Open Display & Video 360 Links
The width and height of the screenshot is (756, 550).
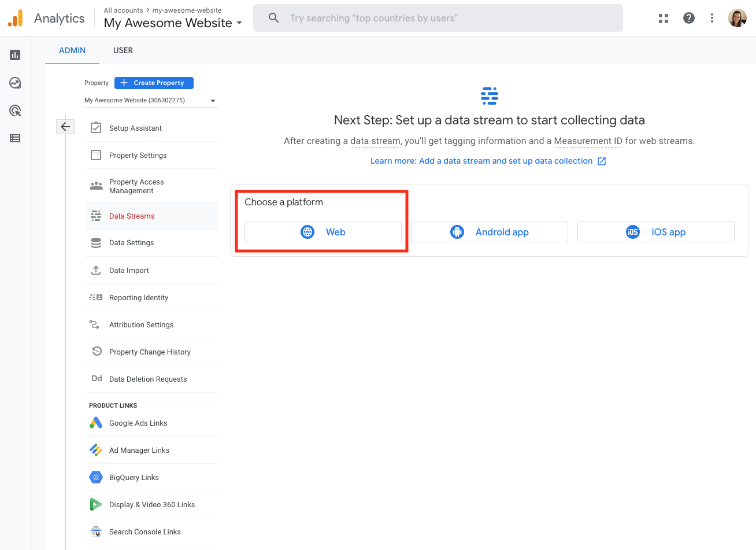152,504
